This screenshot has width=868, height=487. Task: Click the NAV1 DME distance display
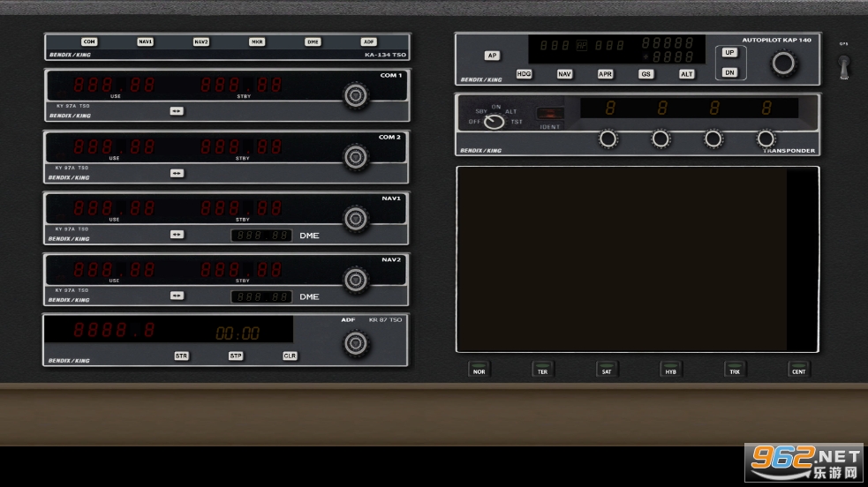coord(261,236)
